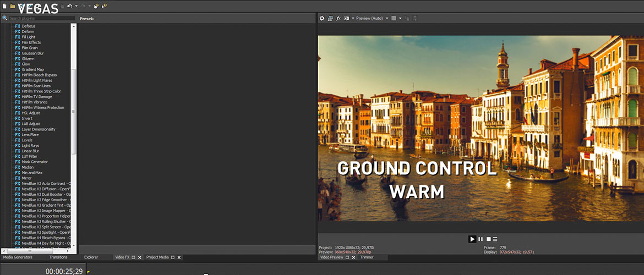Open Project Video Properties gear icon
This screenshot has height=275, width=644.
(322, 18)
